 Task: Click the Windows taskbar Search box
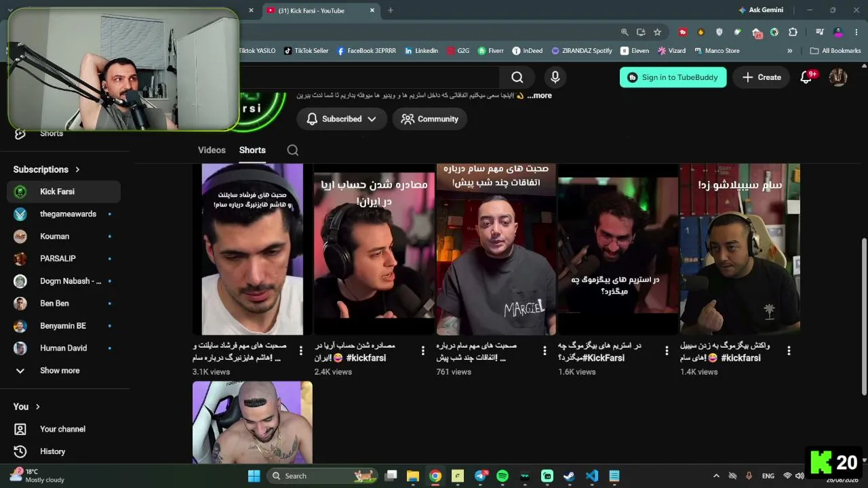click(322, 476)
